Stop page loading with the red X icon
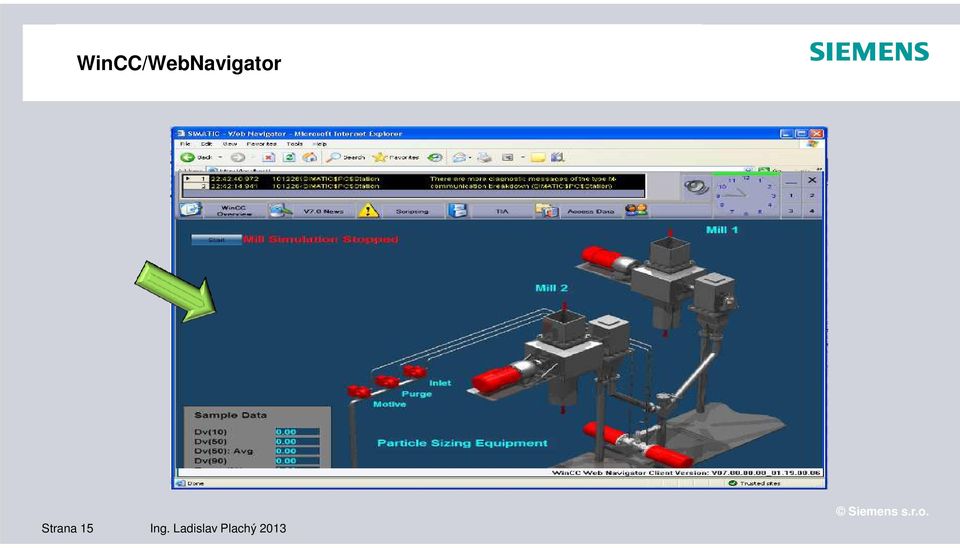 pyautogui.click(x=268, y=157)
